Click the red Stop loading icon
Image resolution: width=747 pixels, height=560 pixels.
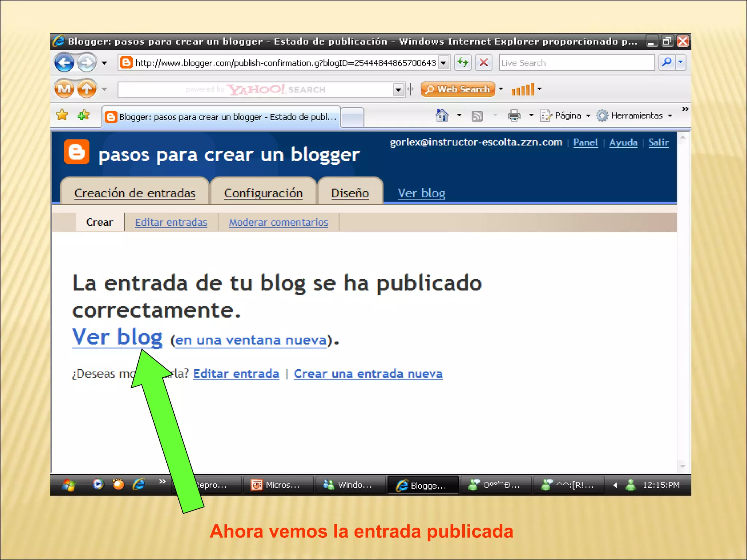coord(484,62)
